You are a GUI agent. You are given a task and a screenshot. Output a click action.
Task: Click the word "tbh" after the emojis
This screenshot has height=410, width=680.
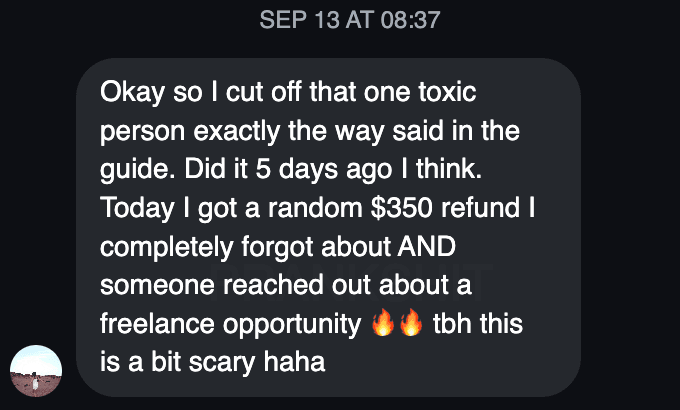pos(451,324)
